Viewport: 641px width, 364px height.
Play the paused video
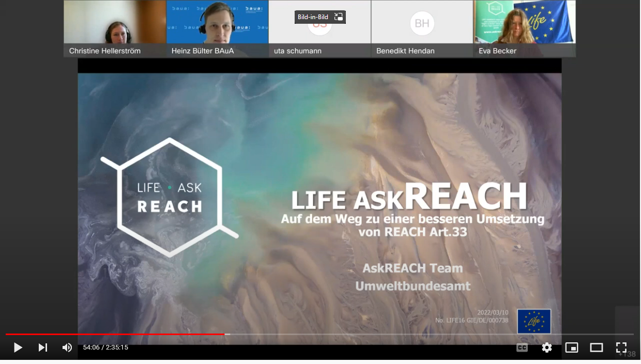tap(18, 347)
